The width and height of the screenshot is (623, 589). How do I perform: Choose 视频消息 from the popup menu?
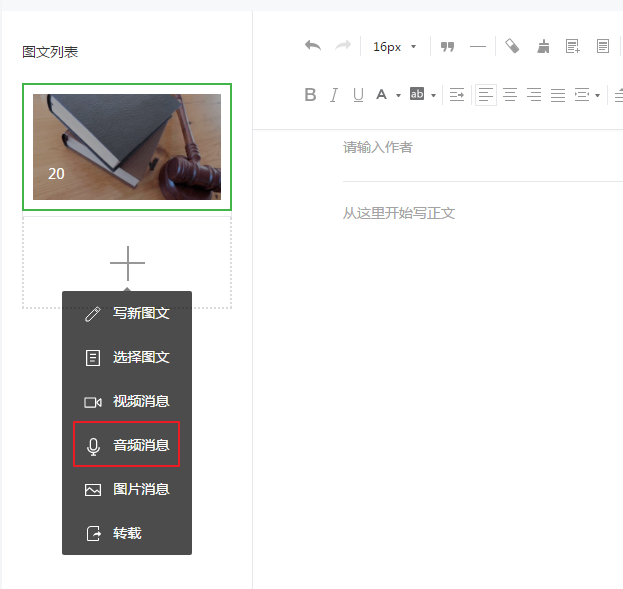[x=127, y=401]
